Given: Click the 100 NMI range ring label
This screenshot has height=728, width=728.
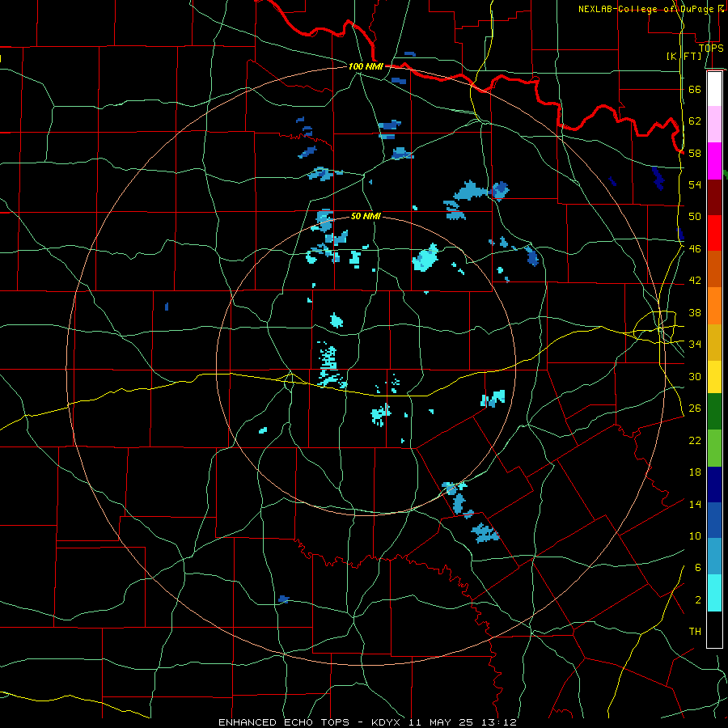Looking at the screenshot, I should pos(366,67).
